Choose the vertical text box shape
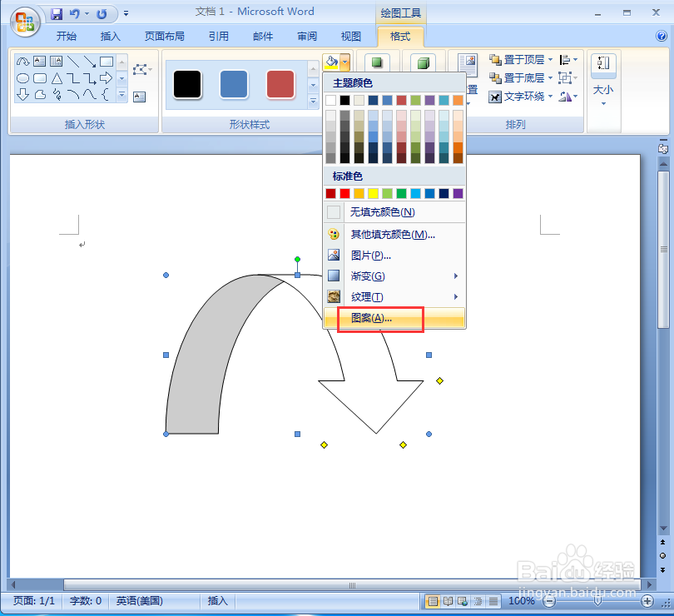The height and width of the screenshot is (616, 674). click(x=57, y=62)
